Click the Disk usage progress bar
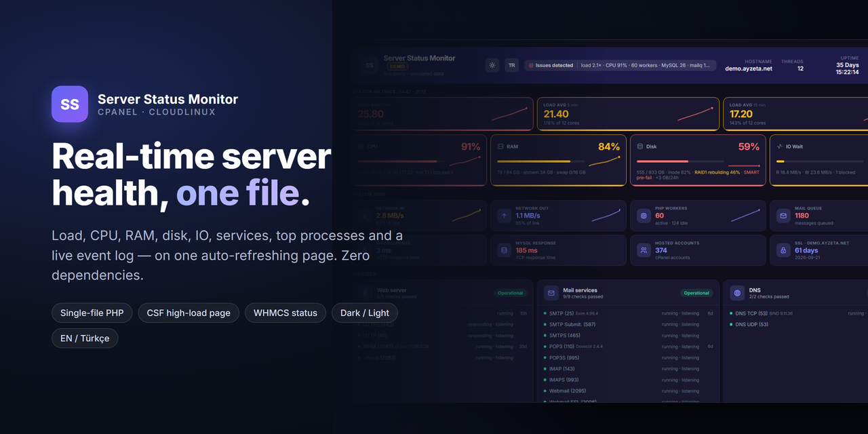 click(679, 161)
